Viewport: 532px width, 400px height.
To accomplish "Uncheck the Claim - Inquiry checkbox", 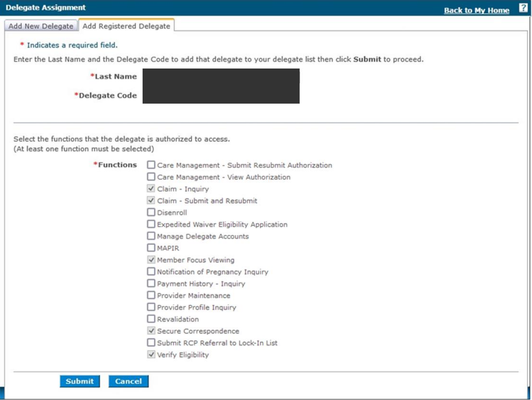I will (151, 188).
